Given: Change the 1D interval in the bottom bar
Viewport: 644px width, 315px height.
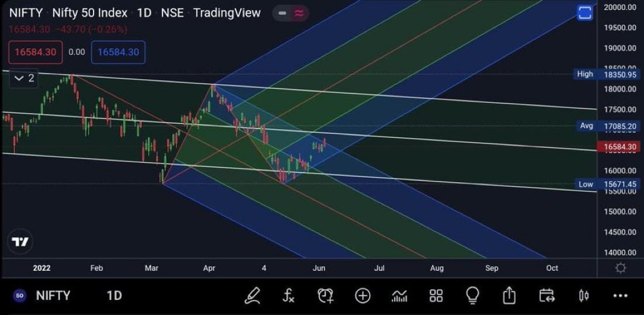Looking at the screenshot, I should pos(114,295).
